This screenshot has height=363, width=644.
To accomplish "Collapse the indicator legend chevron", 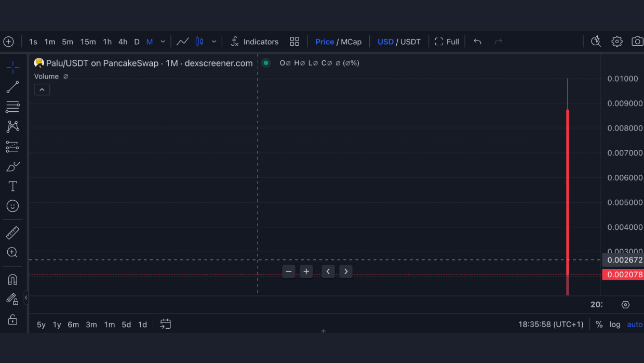I will point(42,90).
